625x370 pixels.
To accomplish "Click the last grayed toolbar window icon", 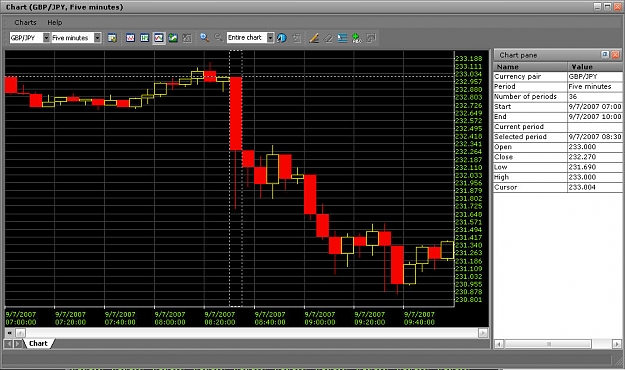I will pyautogui.click(x=371, y=38).
